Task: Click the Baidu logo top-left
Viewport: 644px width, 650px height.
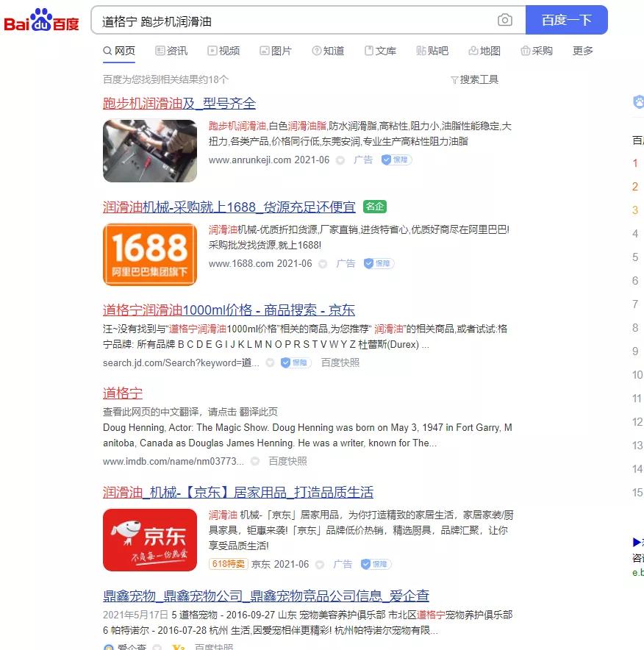Action: (x=40, y=19)
